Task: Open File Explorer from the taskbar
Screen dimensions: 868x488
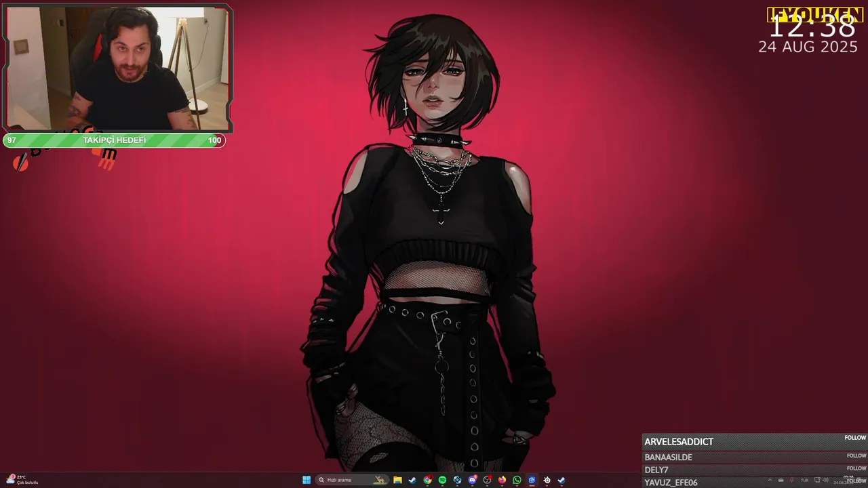Action: (397, 480)
